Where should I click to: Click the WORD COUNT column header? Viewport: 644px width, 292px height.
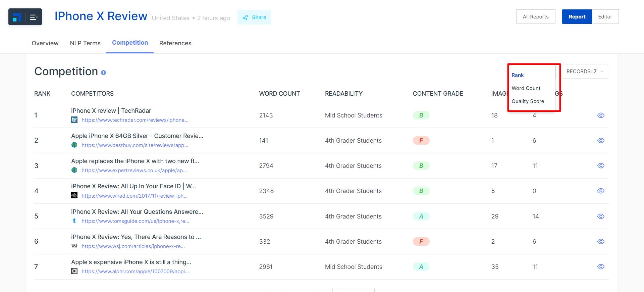(279, 94)
